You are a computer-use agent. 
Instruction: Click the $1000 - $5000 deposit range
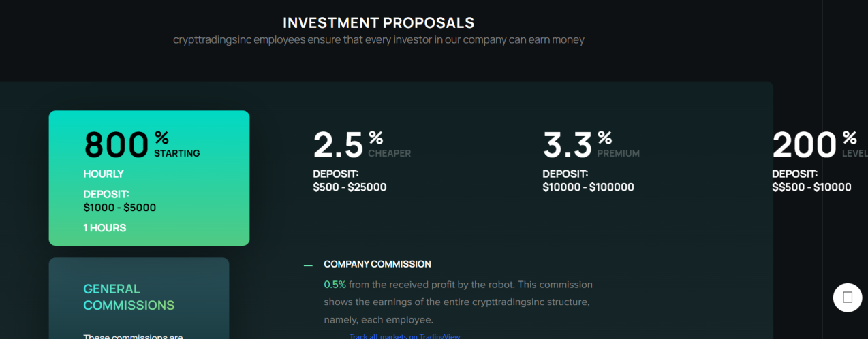click(x=120, y=208)
